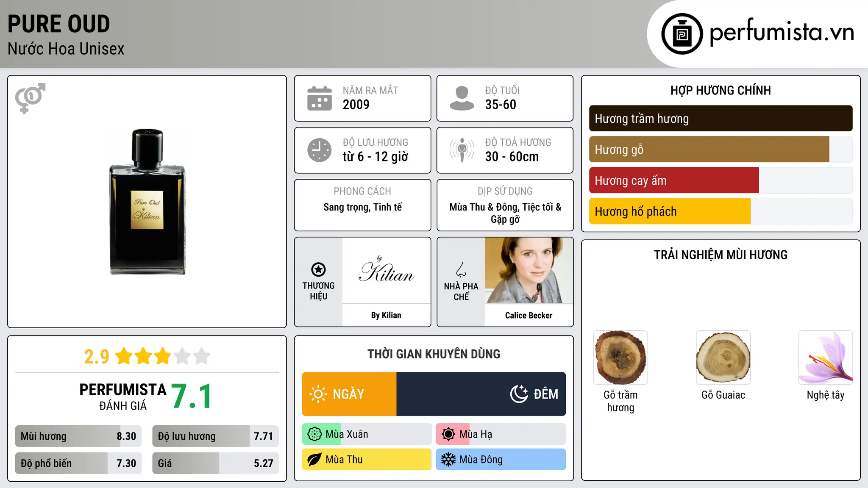Screen dimensions: 868x488
Task: Click the DỊP SỬ DỤNG label
Action: pos(505,191)
